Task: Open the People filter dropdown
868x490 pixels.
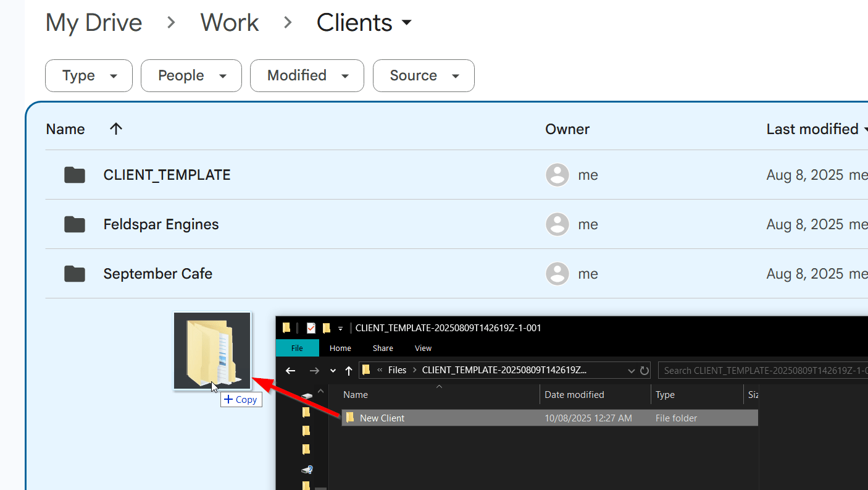Action: 191,75
